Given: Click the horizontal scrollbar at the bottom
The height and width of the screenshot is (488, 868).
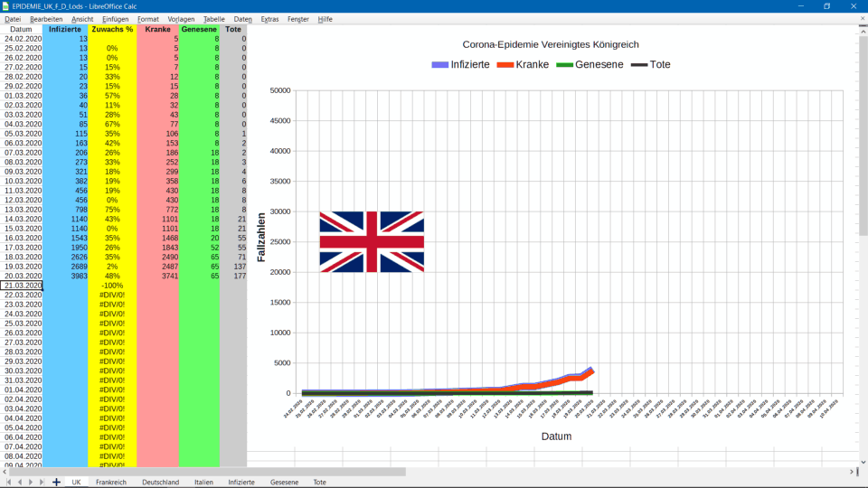Looking at the screenshot, I should pyautogui.click(x=226, y=472).
